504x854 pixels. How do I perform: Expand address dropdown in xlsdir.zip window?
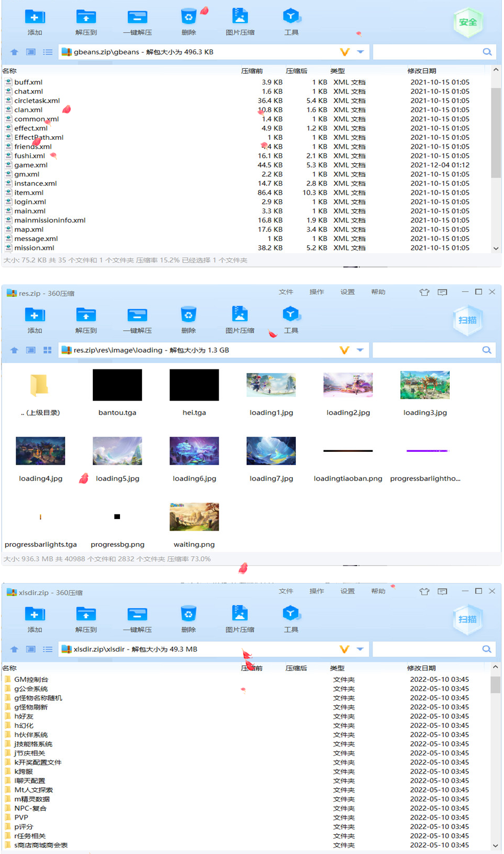tap(360, 649)
